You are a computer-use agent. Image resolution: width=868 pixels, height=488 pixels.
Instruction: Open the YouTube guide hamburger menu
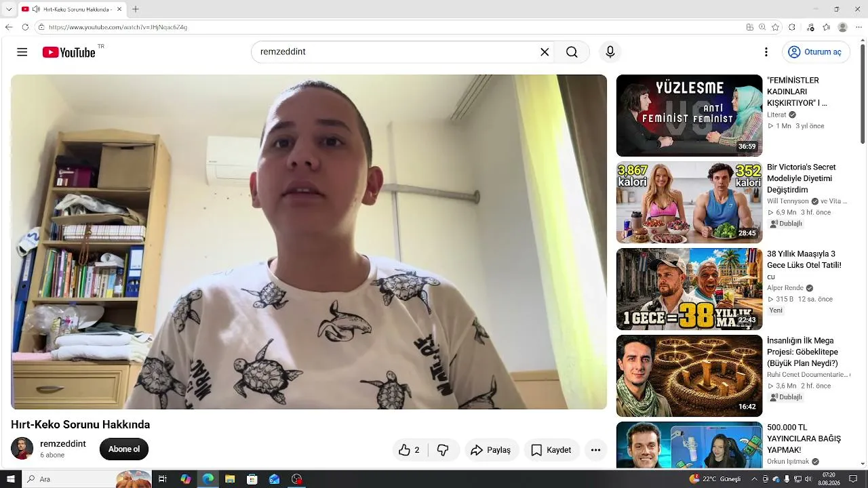(22, 52)
